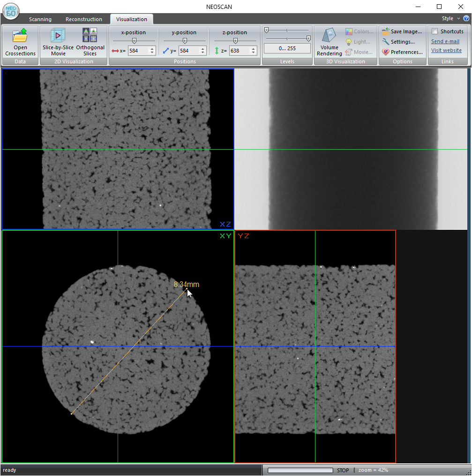Screen dimensions: 472x476
Task: Open the Visit website link
Action: click(x=446, y=50)
